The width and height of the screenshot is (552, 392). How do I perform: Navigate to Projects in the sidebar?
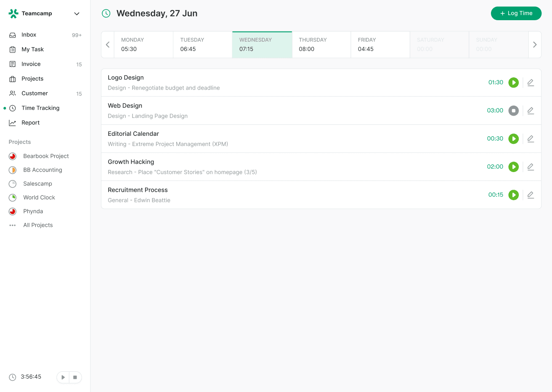tap(33, 79)
